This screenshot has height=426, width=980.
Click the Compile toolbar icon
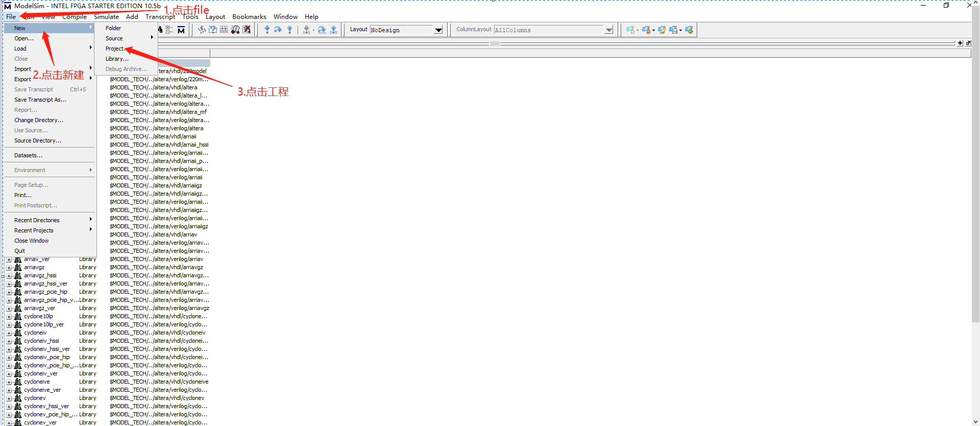click(202, 30)
